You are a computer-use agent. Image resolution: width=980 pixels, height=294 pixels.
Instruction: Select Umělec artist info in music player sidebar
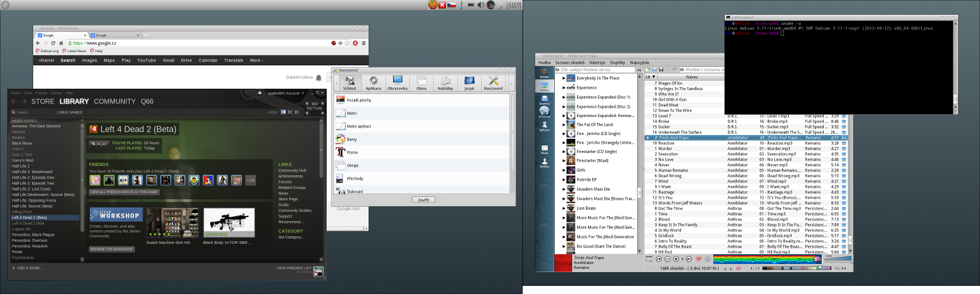point(544,162)
